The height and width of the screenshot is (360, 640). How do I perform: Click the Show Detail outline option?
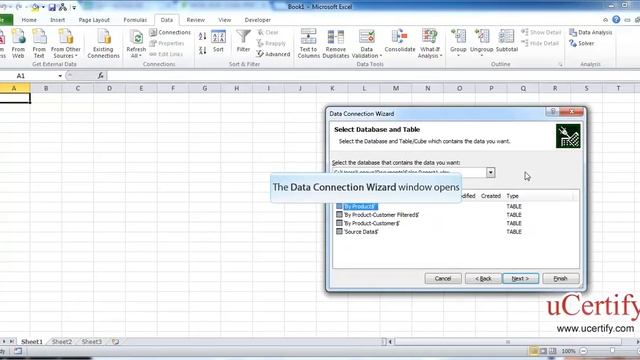tap(541, 32)
